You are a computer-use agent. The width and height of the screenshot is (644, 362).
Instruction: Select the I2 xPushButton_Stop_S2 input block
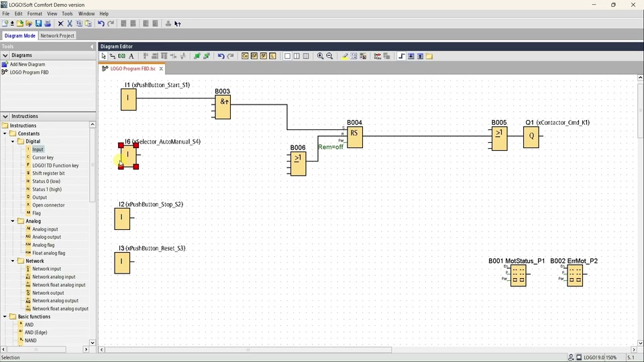(x=122, y=219)
